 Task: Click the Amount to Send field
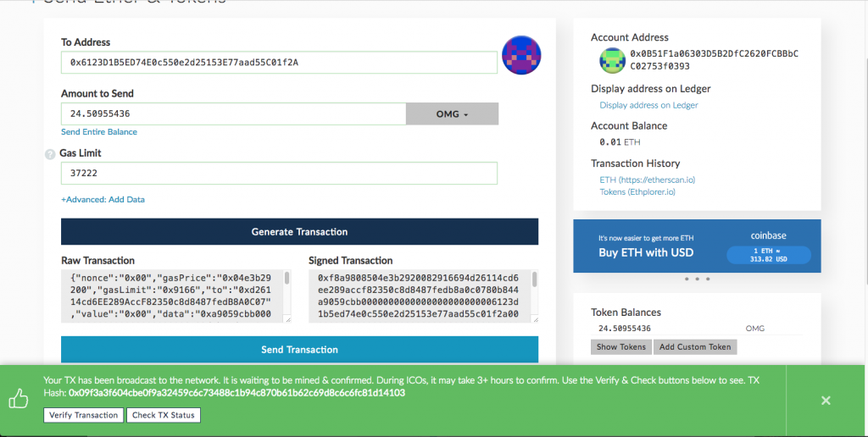click(x=233, y=113)
